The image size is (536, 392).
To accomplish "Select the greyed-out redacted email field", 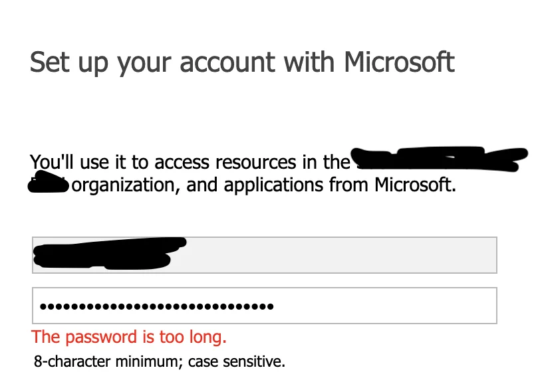I will tap(264, 255).
